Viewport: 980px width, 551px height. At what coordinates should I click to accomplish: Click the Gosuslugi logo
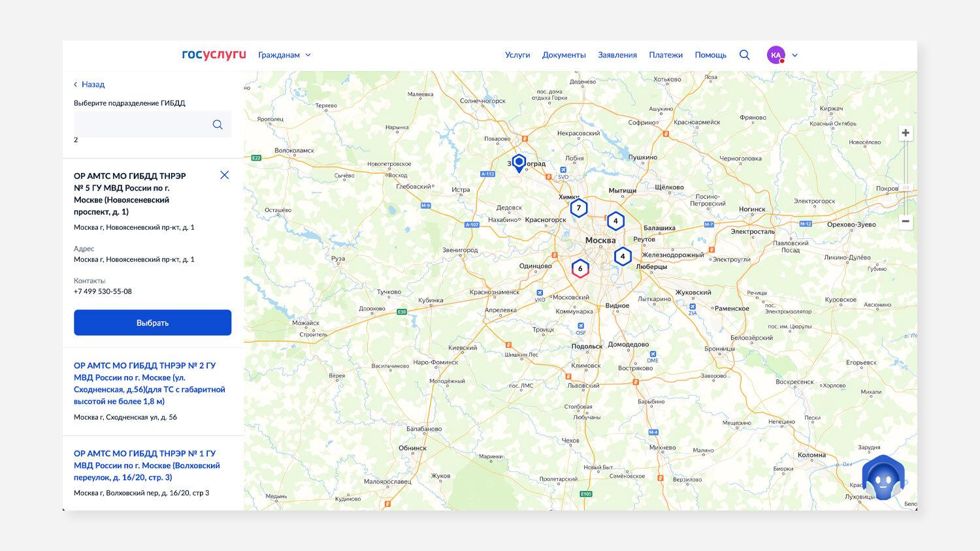tap(214, 55)
